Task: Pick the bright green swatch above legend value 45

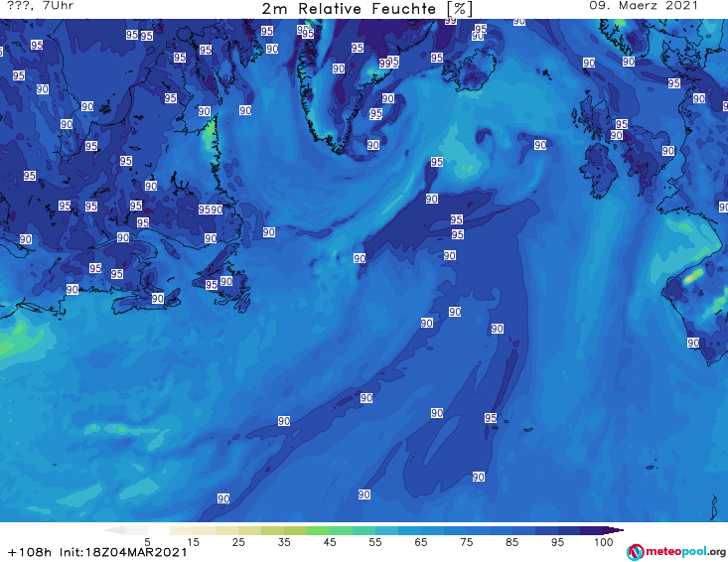Action: (x=318, y=530)
